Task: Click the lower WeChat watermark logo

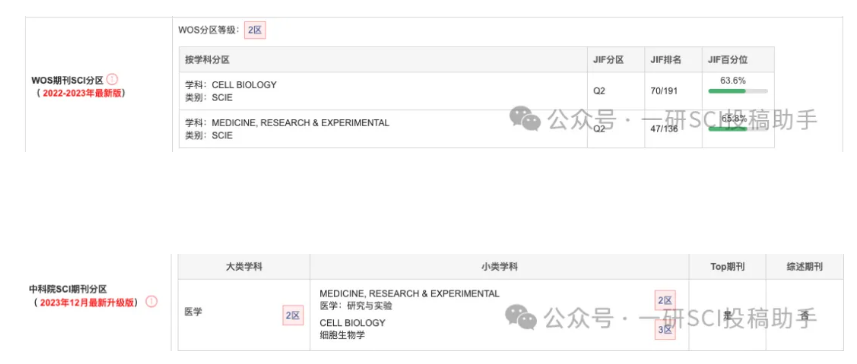Action: point(520,317)
